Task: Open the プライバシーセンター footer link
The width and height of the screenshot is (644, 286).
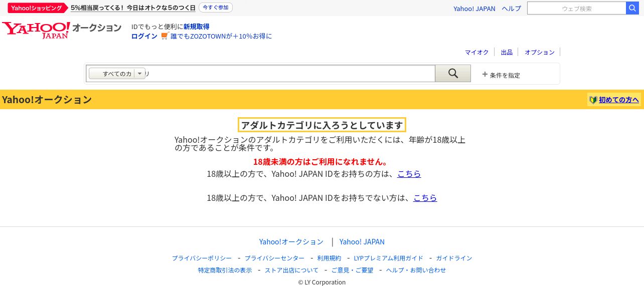Action: [274, 258]
